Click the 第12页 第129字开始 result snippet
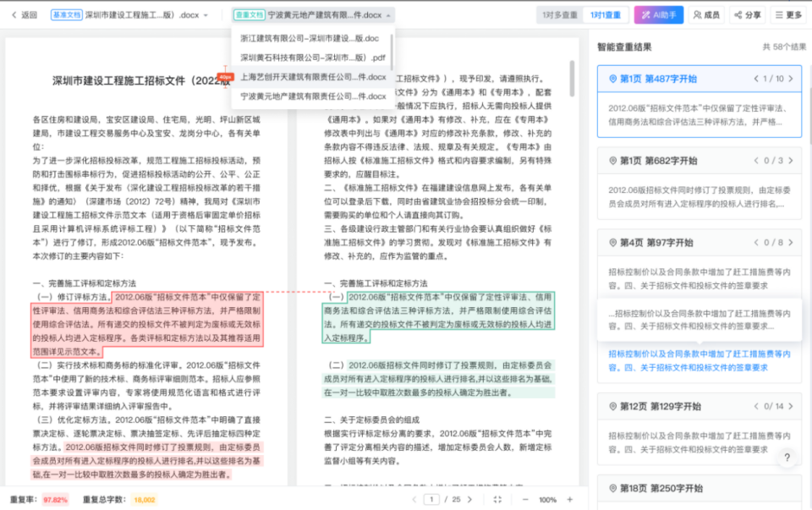 [x=700, y=442]
